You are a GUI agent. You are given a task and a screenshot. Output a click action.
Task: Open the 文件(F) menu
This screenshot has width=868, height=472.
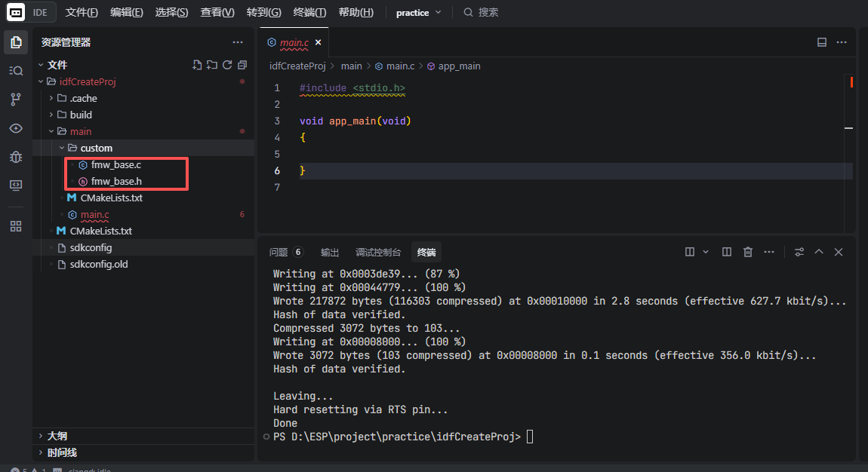[82, 12]
